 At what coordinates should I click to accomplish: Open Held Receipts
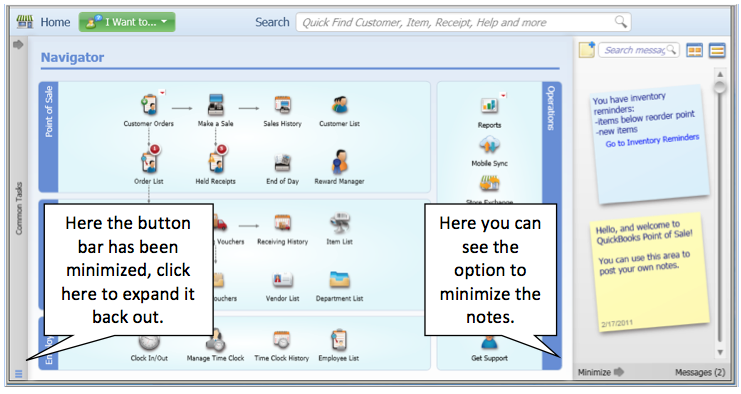coord(215,163)
